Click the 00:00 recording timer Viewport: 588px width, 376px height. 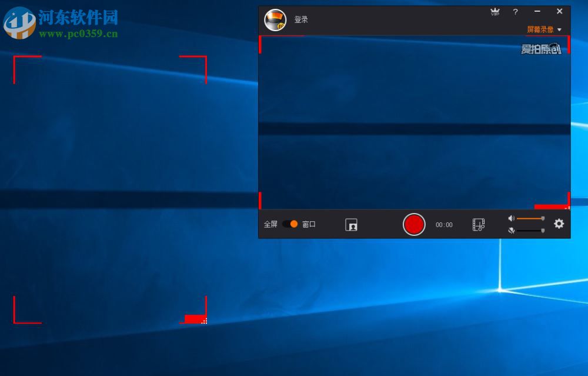tap(444, 225)
